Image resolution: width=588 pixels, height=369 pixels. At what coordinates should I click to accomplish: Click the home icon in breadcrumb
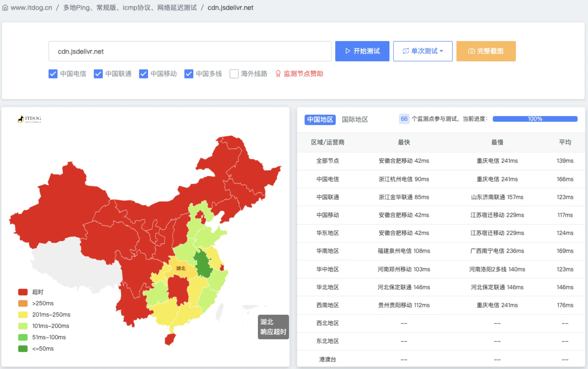[5, 8]
